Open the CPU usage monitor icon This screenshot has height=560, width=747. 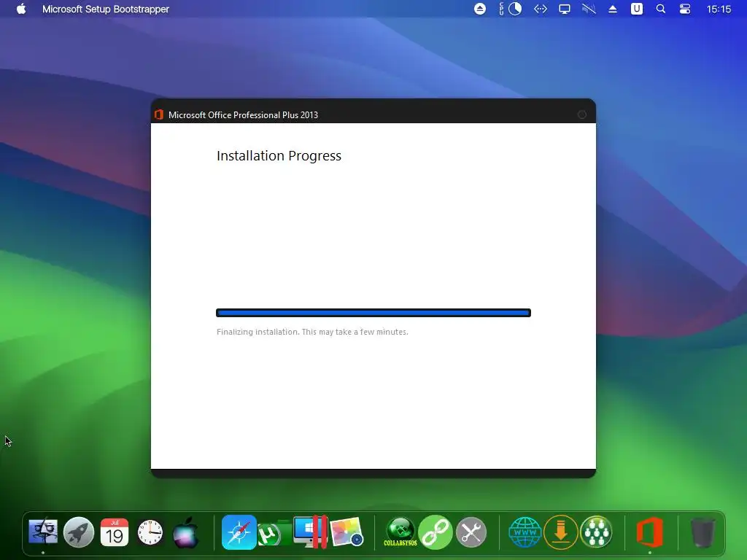(511, 9)
